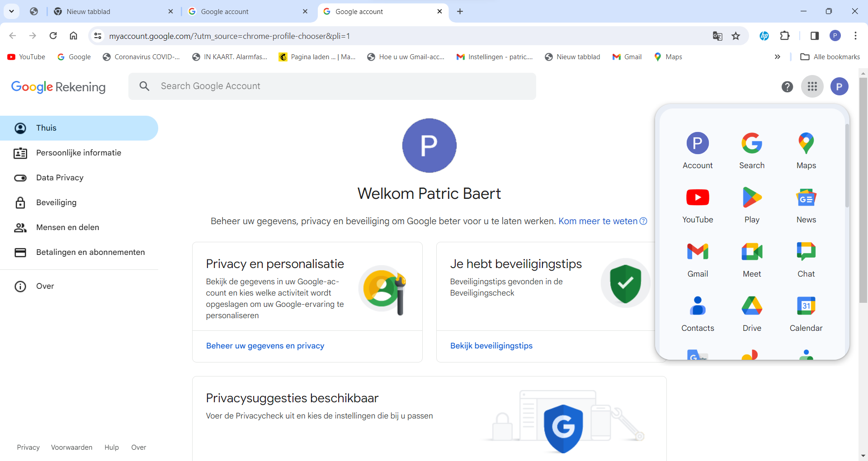Open Mensen en delen in the sidebar
Viewport: 868px width, 461px height.
point(79,227)
